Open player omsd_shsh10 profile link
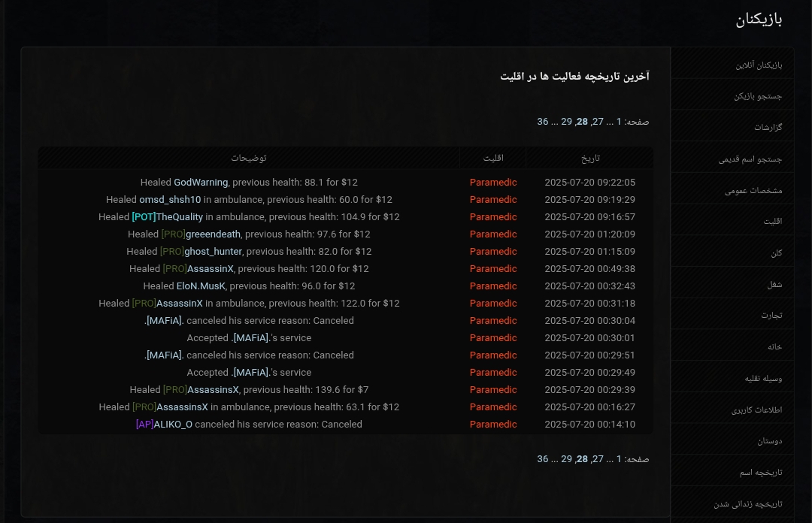This screenshot has width=812, height=523. pyautogui.click(x=170, y=200)
